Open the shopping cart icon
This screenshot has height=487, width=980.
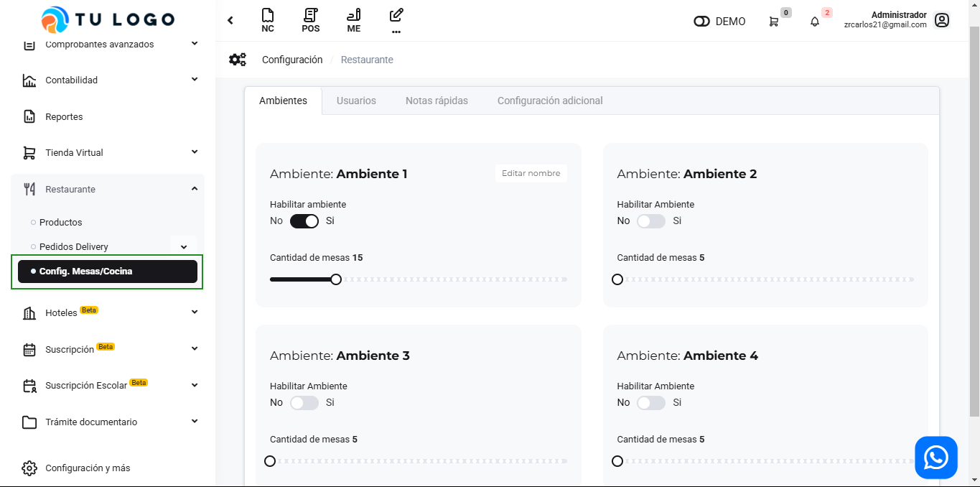tap(773, 22)
